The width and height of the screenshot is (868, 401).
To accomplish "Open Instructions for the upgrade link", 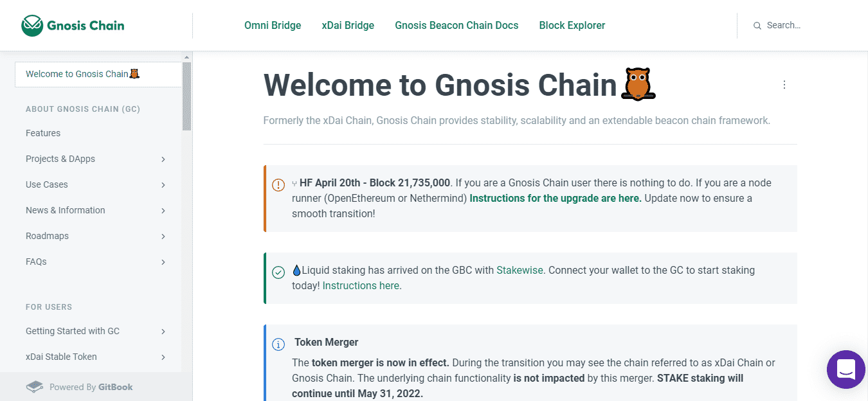I will click(x=556, y=198).
